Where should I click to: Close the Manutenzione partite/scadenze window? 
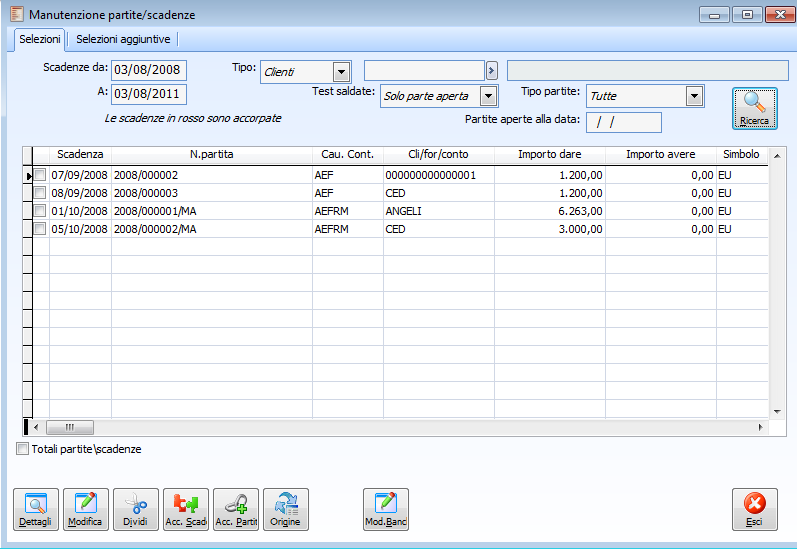[x=780, y=15]
